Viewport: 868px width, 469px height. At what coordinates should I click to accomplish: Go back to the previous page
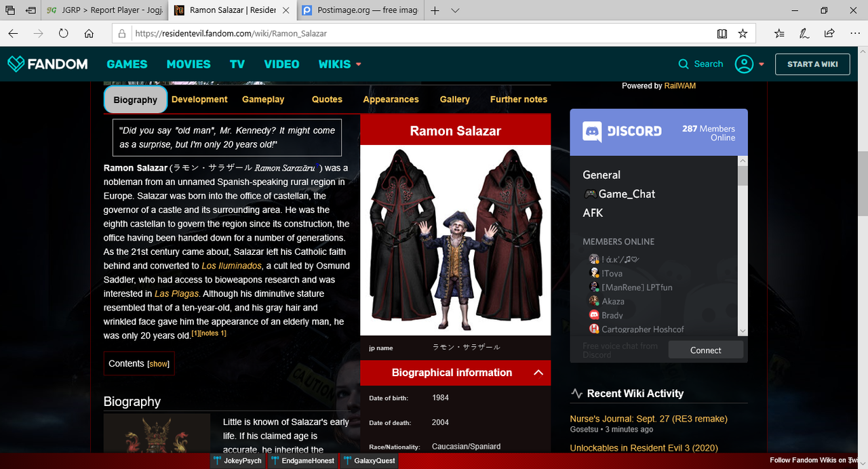13,33
